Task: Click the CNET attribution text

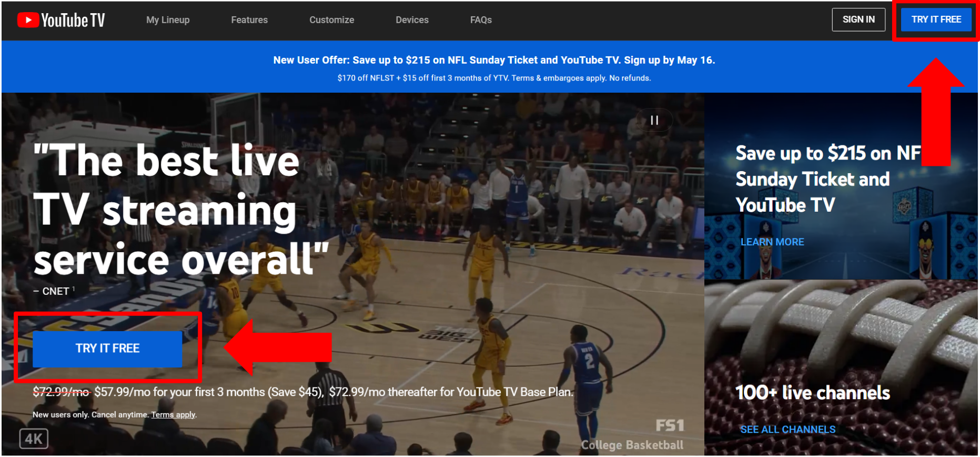Action: pos(54,291)
